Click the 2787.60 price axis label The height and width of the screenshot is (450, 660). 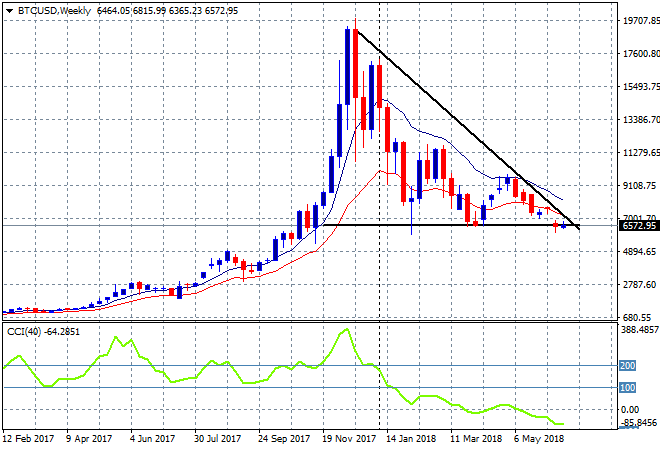click(639, 285)
